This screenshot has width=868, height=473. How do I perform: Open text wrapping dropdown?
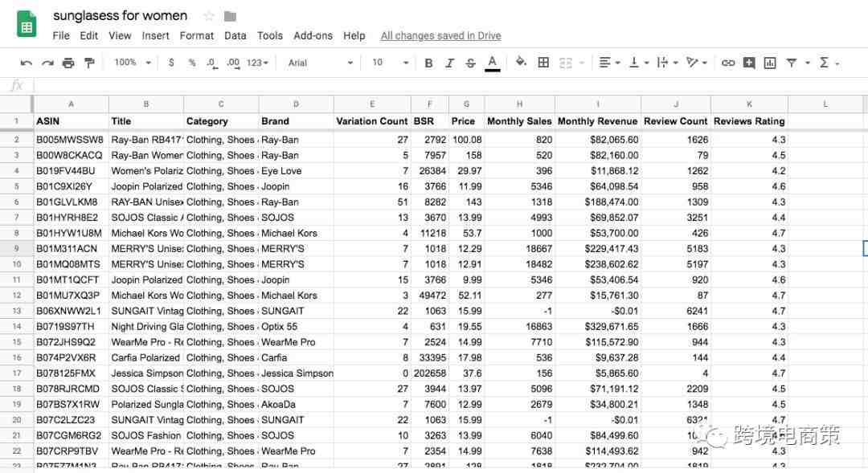coord(667,63)
